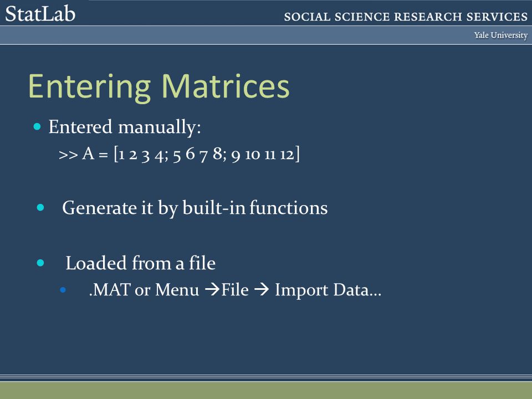Click the Import Data... text
The width and height of the screenshot is (532, 399).
[x=328, y=290]
